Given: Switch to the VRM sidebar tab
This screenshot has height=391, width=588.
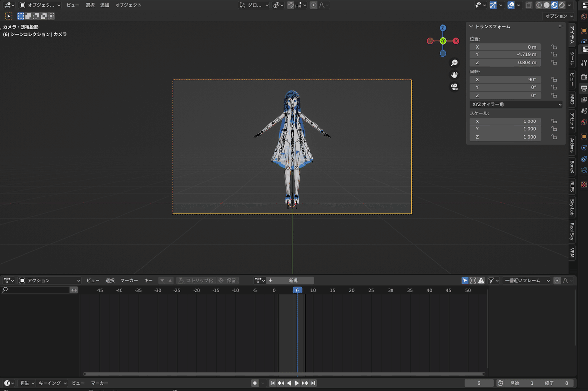Looking at the screenshot, I should pyautogui.click(x=572, y=253).
